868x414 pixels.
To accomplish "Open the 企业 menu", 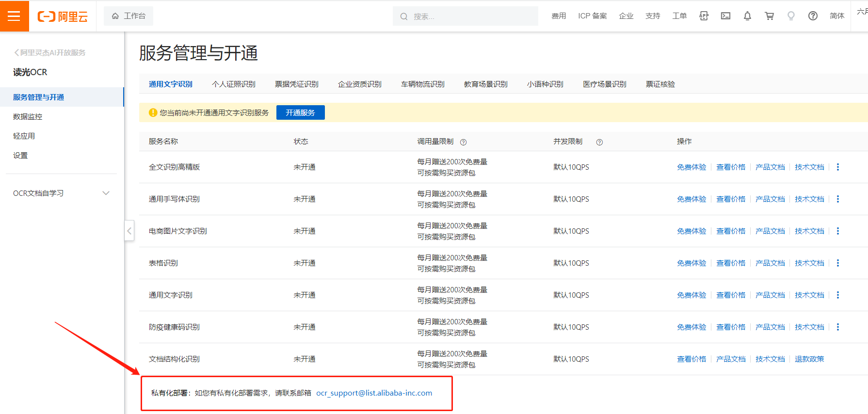I will pos(626,16).
